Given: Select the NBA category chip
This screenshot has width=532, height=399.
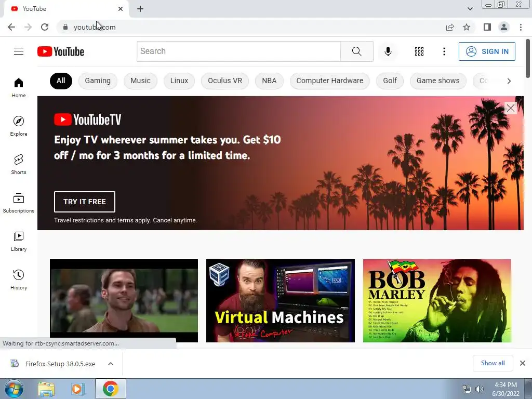Looking at the screenshot, I should [269, 81].
